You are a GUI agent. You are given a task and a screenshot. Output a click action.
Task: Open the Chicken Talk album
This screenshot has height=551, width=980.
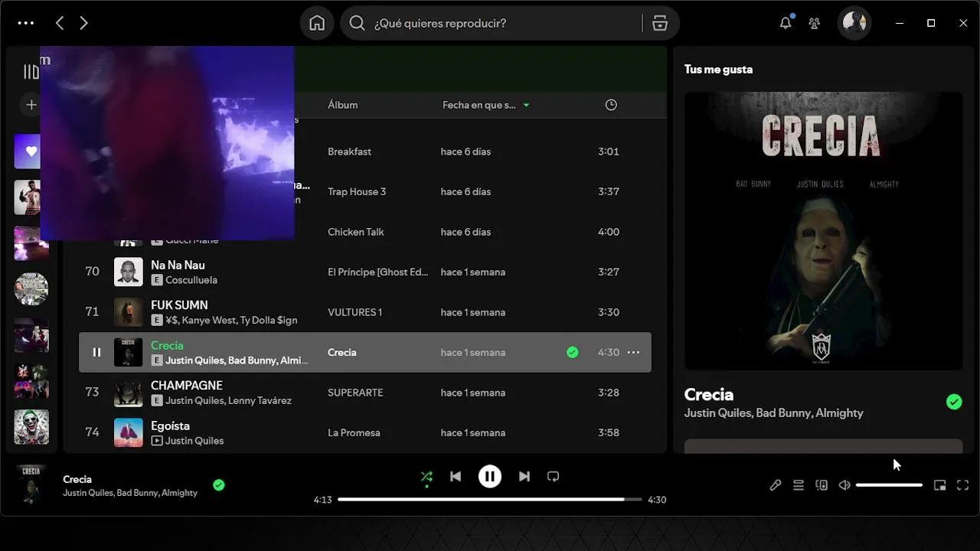click(x=356, y=232)
